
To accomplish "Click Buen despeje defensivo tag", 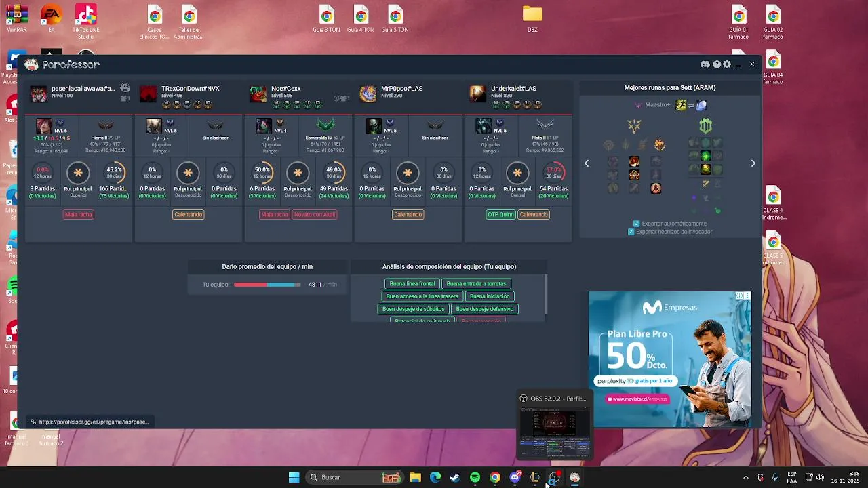I will [484, 309].
